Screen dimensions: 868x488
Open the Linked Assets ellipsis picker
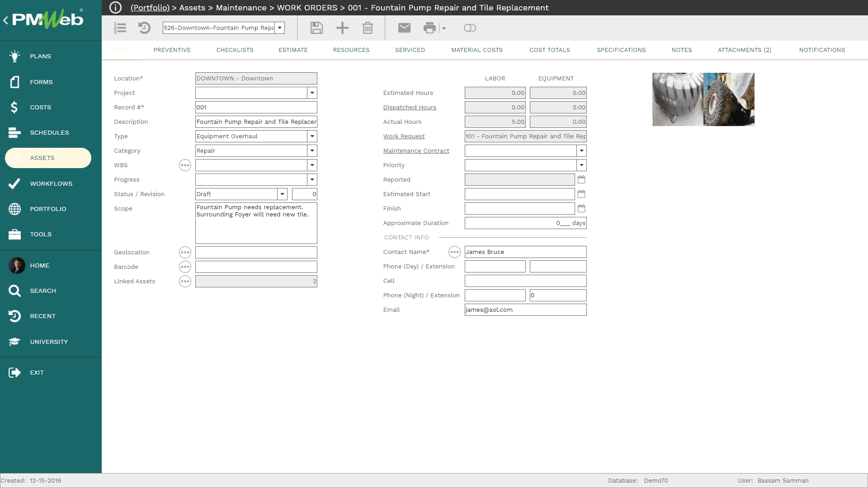tap(185, 281)
